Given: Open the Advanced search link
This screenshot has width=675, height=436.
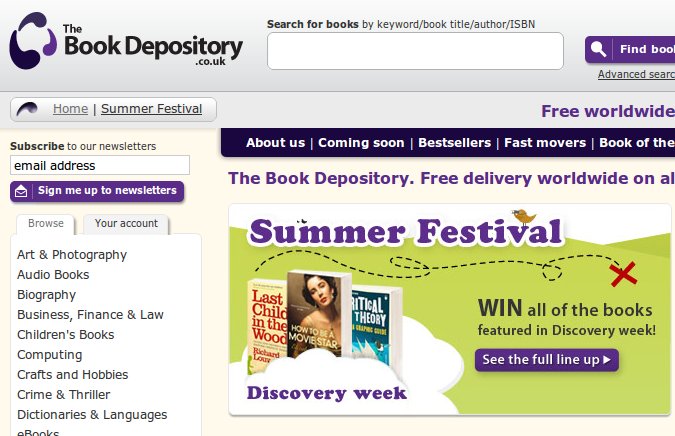Looking at the screenshot, I should 636,74.
